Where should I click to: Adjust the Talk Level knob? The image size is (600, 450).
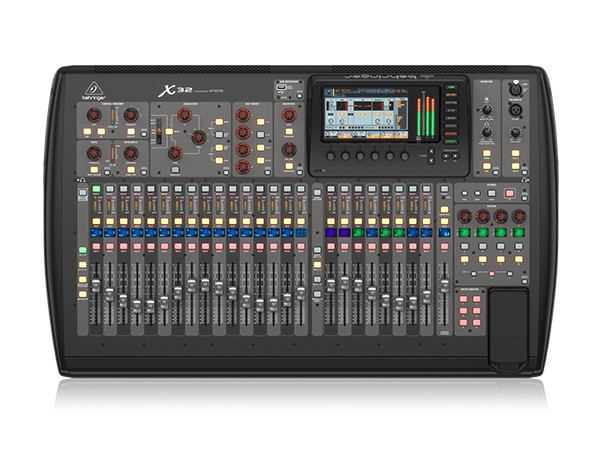click(515, 133)
